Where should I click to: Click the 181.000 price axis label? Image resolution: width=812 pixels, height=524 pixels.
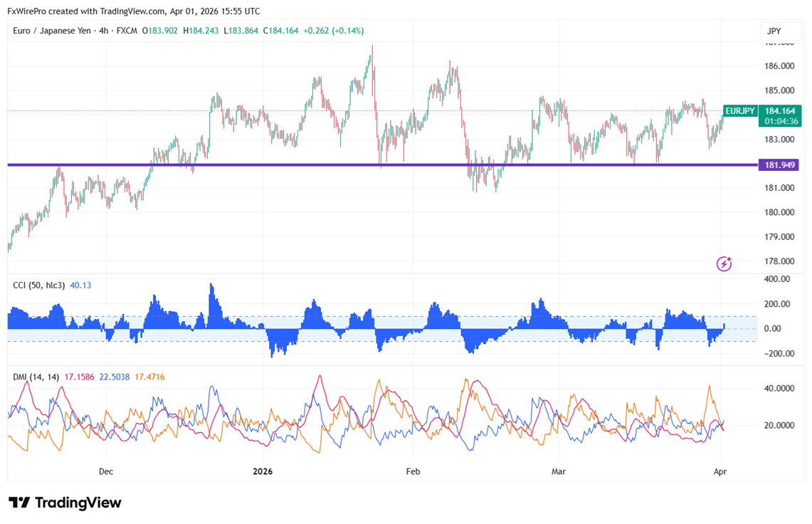tap(779, 188)
